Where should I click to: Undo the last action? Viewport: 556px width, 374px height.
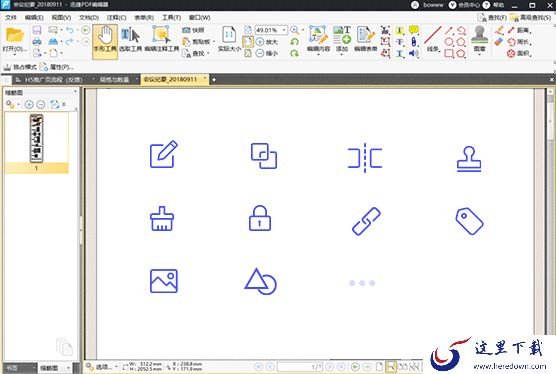click(x=70, y=30)
